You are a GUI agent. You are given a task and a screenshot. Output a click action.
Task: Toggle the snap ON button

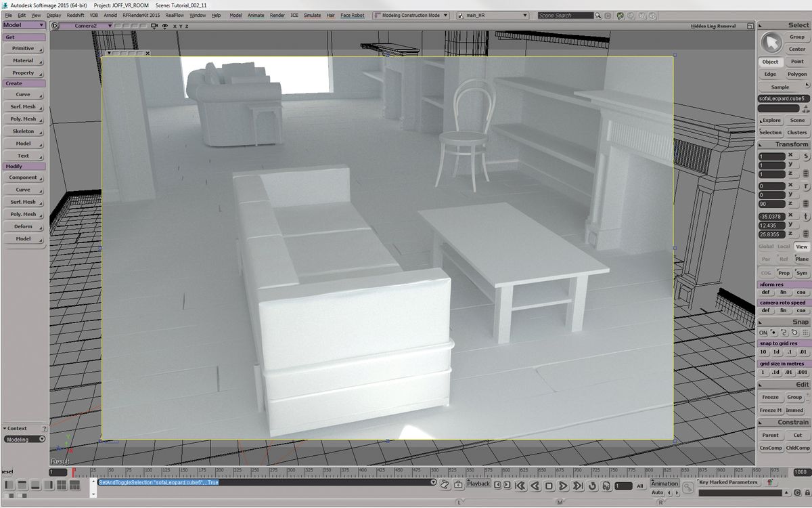click(x=765, y=333)
